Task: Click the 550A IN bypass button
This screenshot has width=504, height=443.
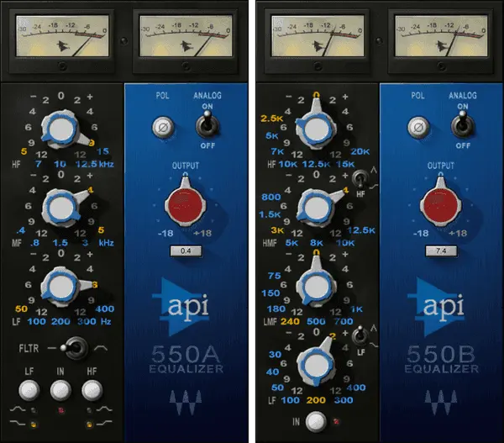Action: (x=60, y=389)
